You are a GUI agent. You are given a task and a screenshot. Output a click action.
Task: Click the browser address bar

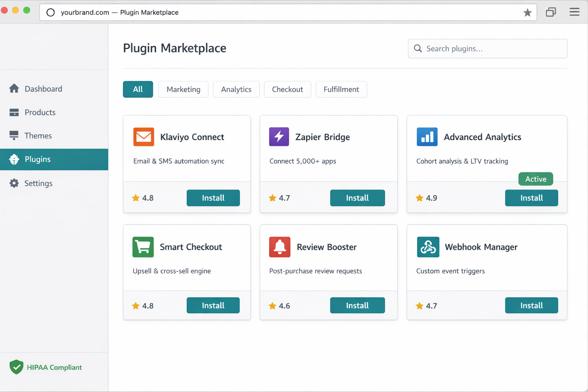pos(288,12)
